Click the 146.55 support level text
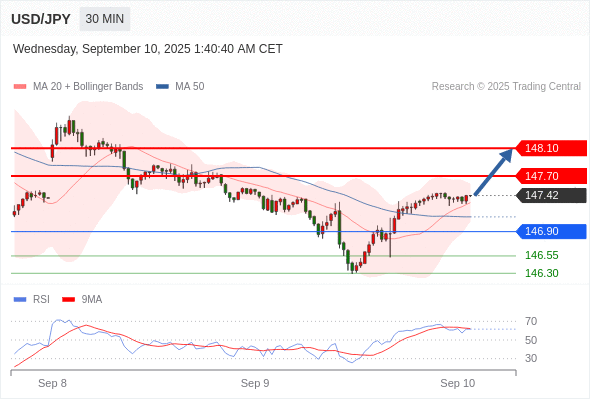 pos(541,255)
